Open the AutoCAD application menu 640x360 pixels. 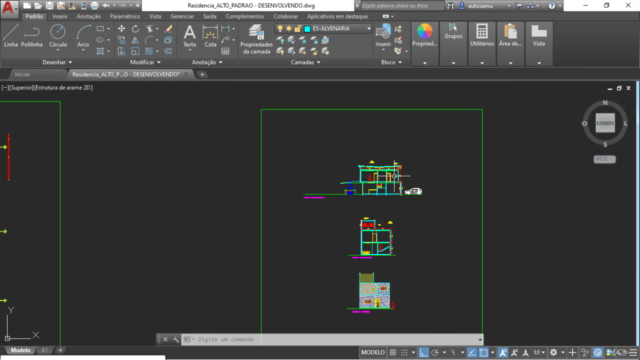(9, 8)
